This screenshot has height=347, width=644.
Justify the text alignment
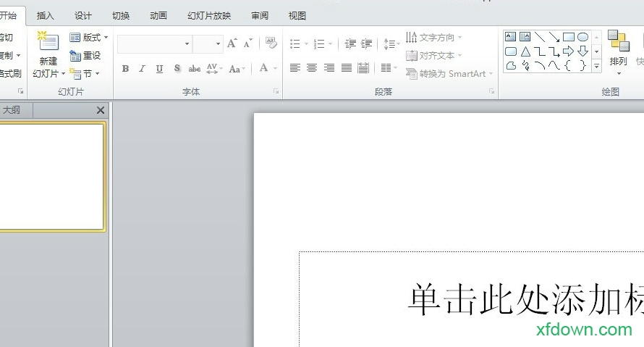tap(346, 68)
